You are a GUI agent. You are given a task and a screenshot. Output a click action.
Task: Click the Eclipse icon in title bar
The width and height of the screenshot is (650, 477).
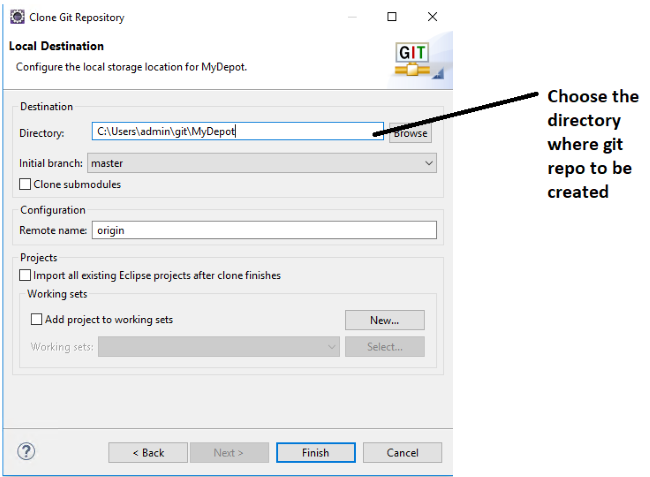17,17
